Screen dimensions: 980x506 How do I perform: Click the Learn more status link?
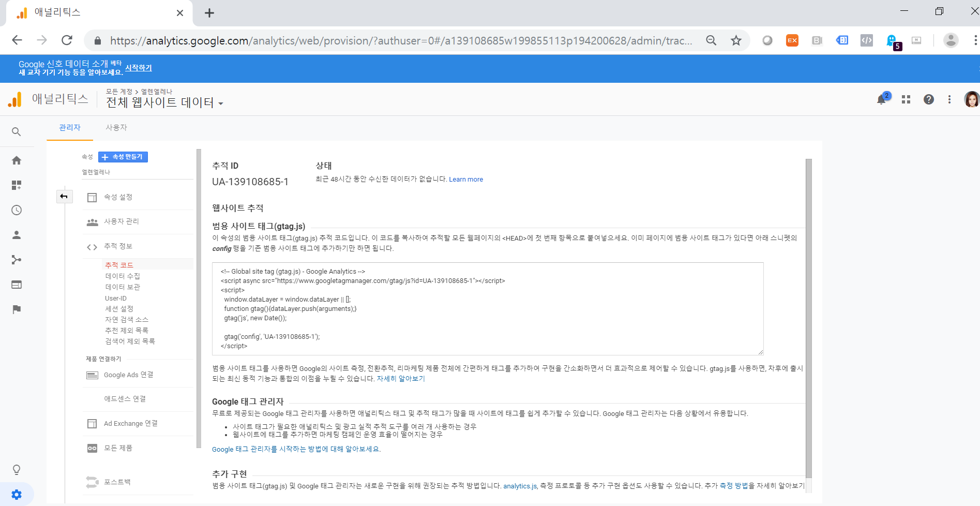(466, 180)
